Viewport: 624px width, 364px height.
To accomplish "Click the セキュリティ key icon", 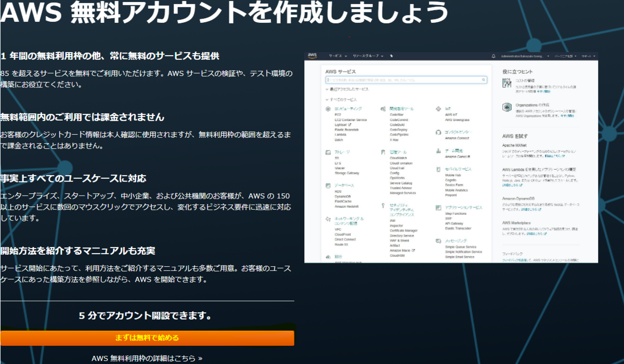I will 383,205.
